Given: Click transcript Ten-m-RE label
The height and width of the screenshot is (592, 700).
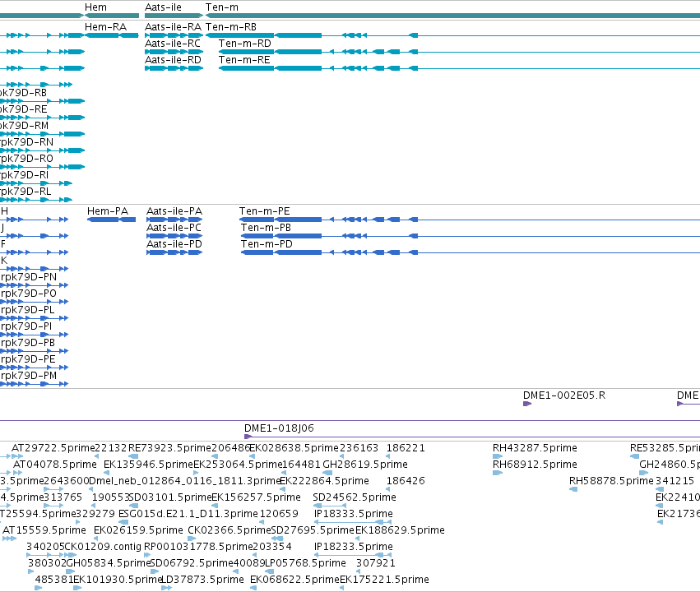Looking at the screenshot, I should tap(244, 60).
